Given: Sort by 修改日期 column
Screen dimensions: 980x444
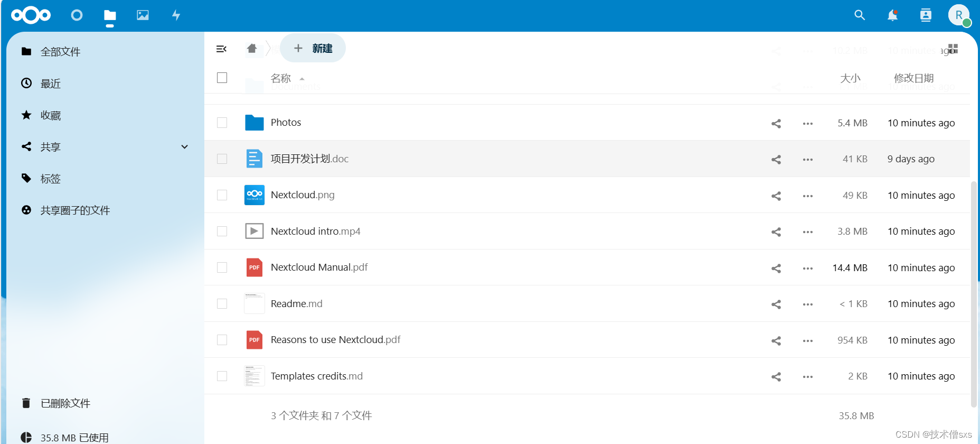Looking at the screenshot, I should tap(913, 78).
